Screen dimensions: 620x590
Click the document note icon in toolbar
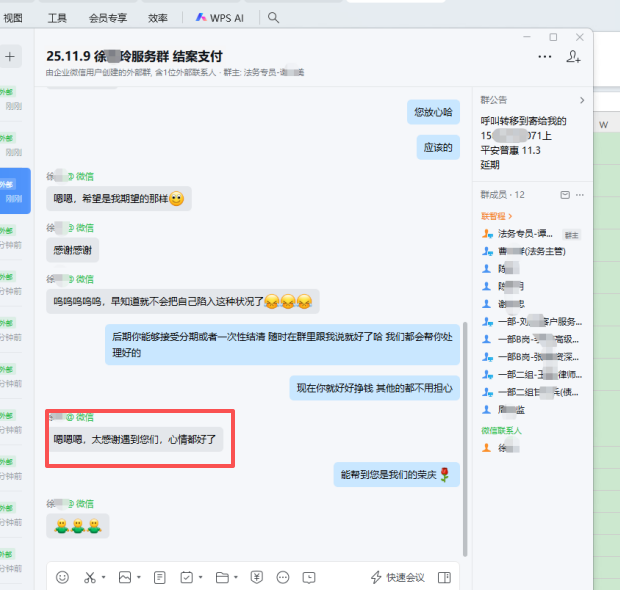pyautogui.click(x=159, y=577)
